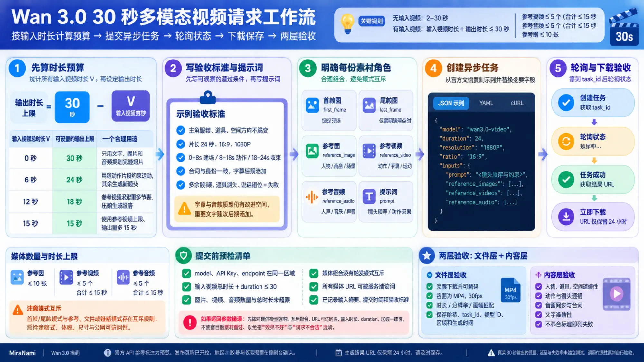This screenshot has height=362, width=644.
Task: Toggle the check for 0–8s 建场 timeline item
Action: point(181,158)
